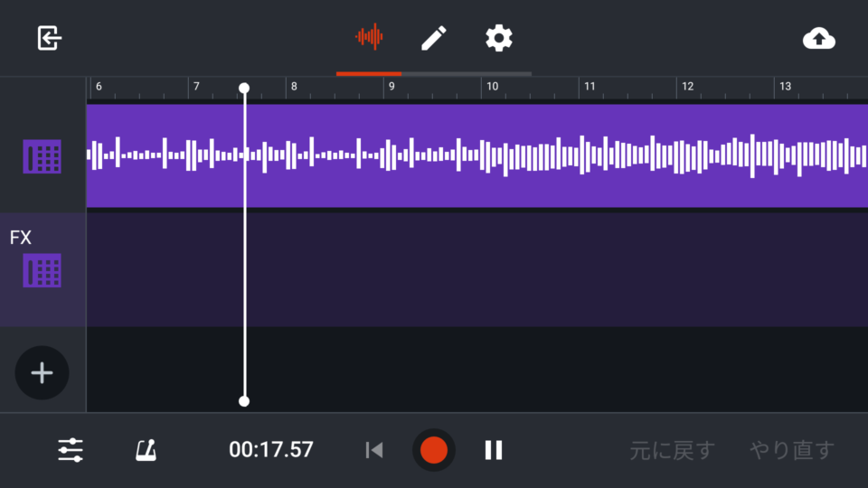Pause playback
The image size is (868, 488).
point(494,450)
